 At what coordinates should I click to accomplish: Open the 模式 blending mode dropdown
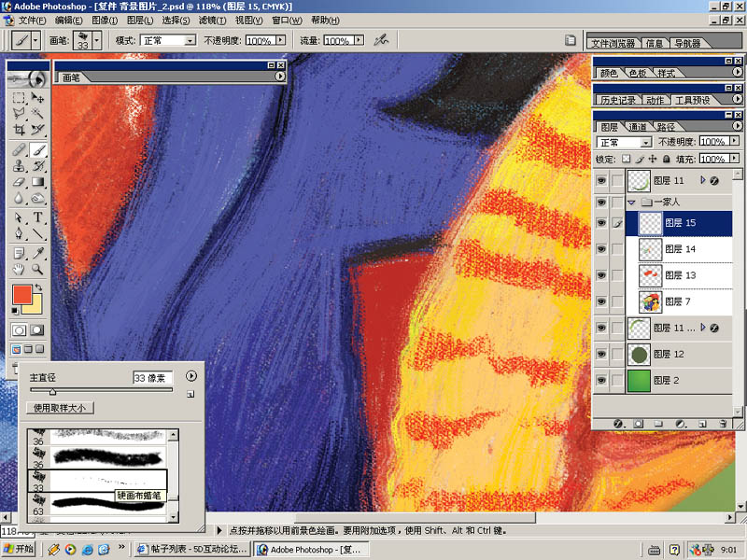click(190, 40)
